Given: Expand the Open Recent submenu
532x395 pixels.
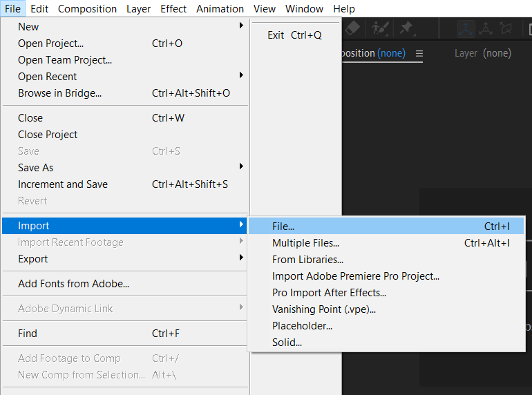Looking at the screenshot, I should pos(241,76).
